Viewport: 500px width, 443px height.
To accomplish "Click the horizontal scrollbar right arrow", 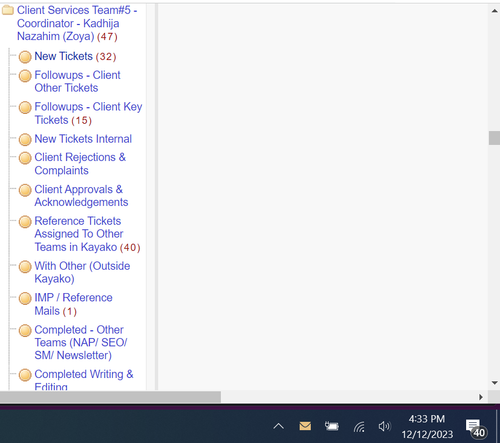I will [x=481, y=397].
